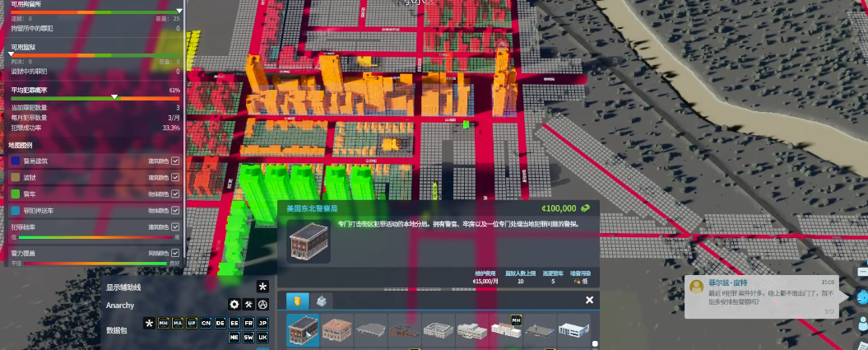
Task: Click the 每月犯罪数量 3/月 row
Action: (95, 118)
